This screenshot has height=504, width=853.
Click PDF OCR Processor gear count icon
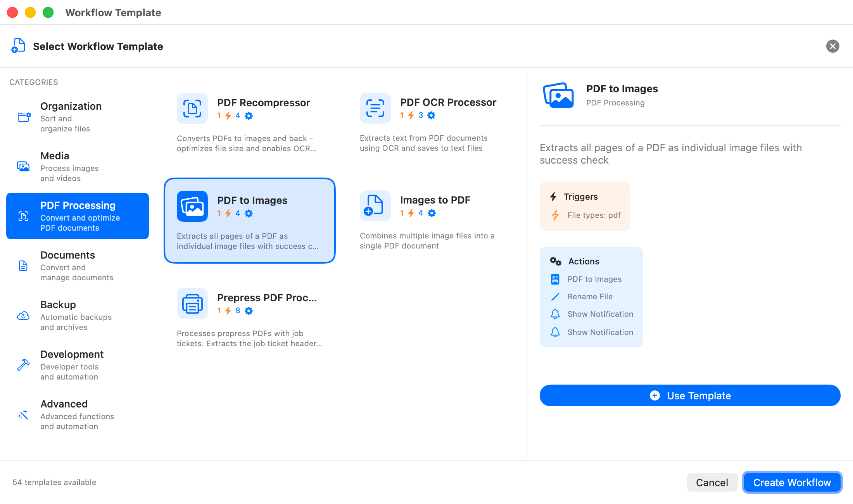(x=432, y=115)
